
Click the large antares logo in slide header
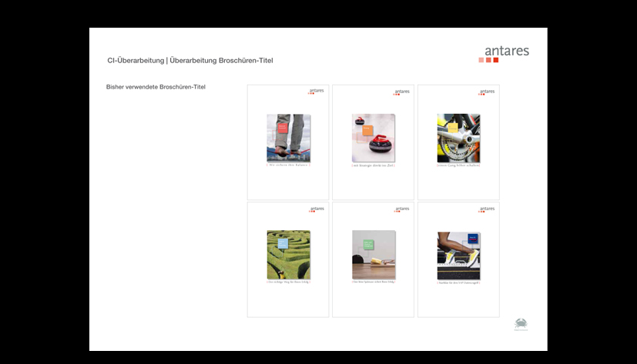point(504,54)
